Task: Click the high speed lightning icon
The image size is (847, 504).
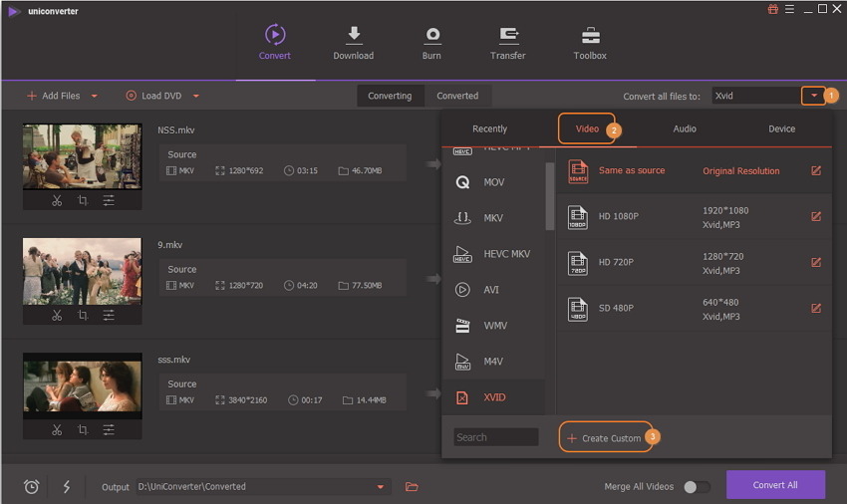Action: [x=67, y=487]
